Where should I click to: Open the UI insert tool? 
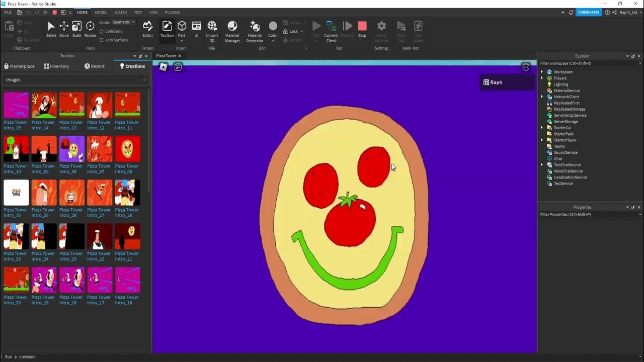tap(196, 30)
